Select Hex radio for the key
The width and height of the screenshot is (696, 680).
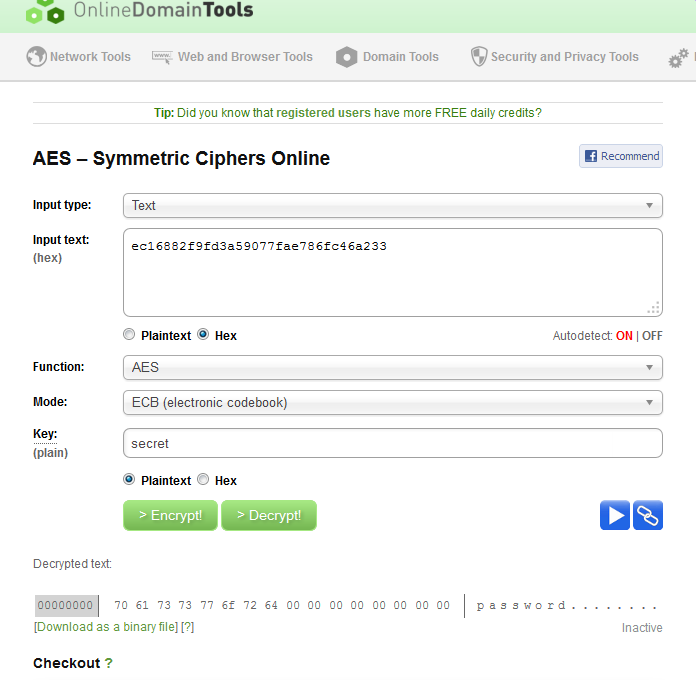(x=204, y=480)
